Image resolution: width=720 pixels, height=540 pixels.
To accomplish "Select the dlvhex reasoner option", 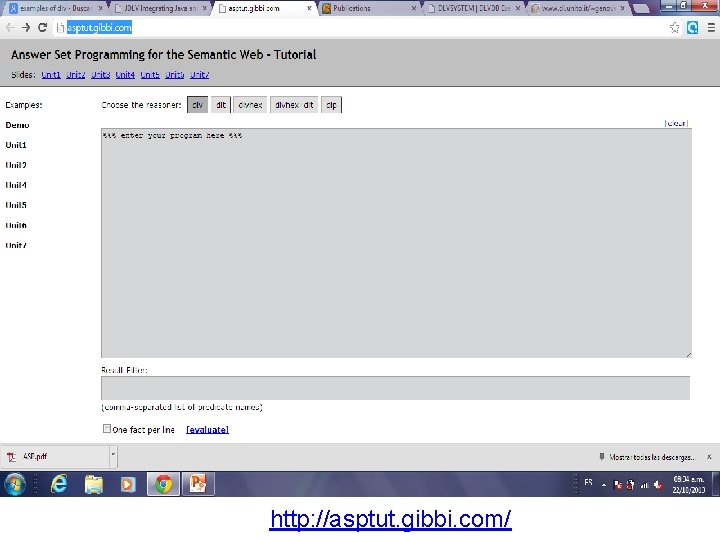I will (250, 105).
